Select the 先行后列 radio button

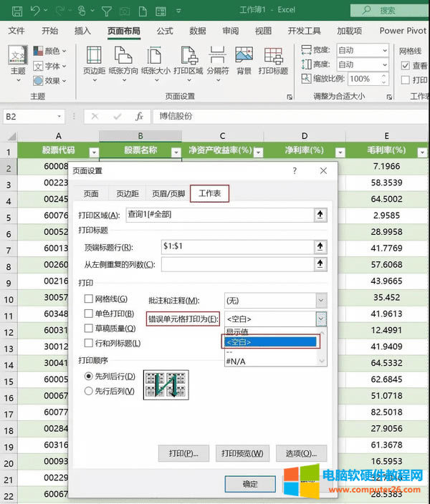click(x=90, y=392)
